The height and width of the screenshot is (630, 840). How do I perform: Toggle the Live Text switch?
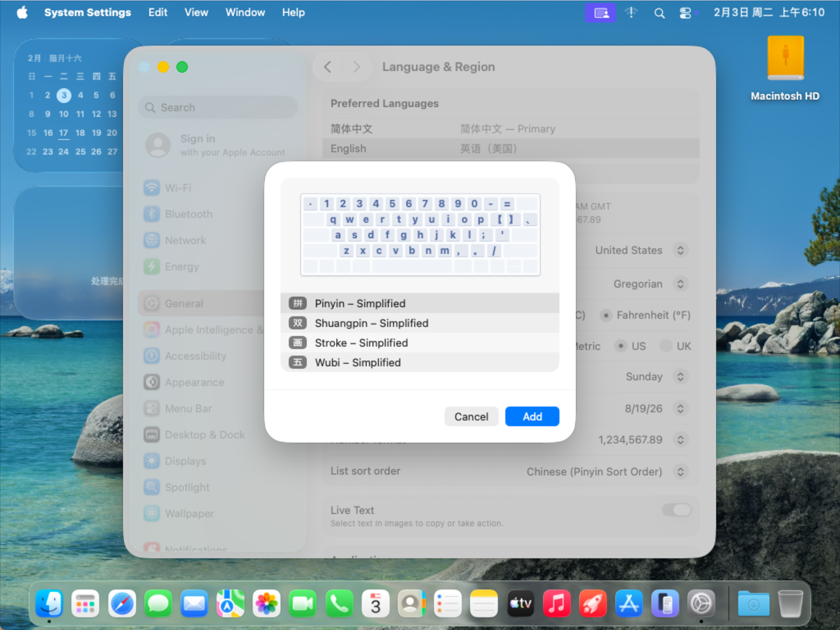coord(676,510)
